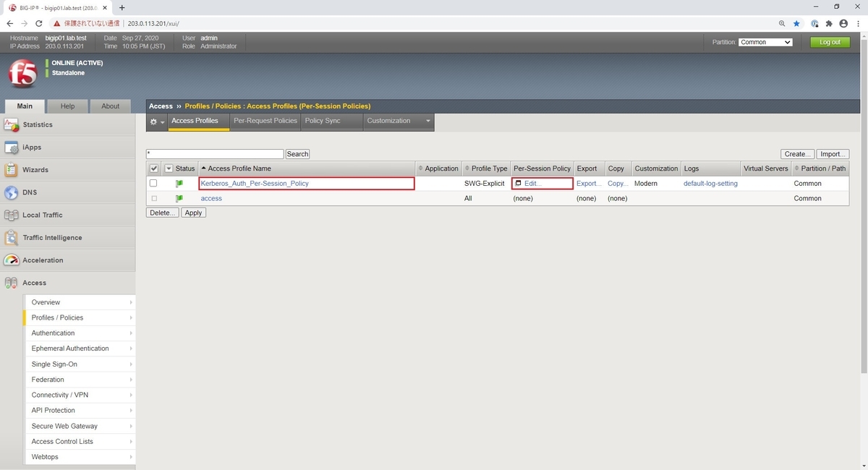Sort by the Profile Type column

click(489, 168)
